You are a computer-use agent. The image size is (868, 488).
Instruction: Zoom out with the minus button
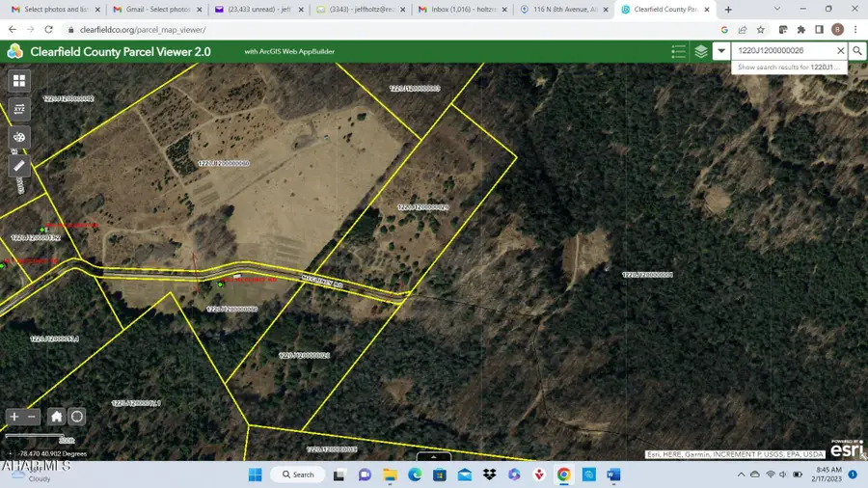[x=33, y=417]
